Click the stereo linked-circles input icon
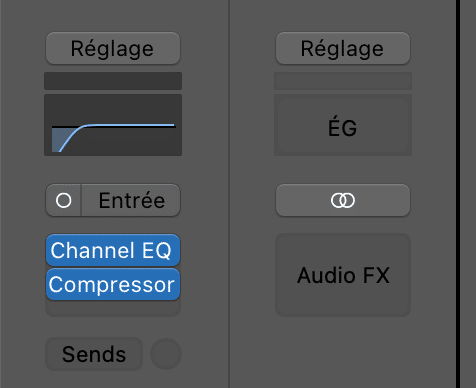 click(343, 200)
